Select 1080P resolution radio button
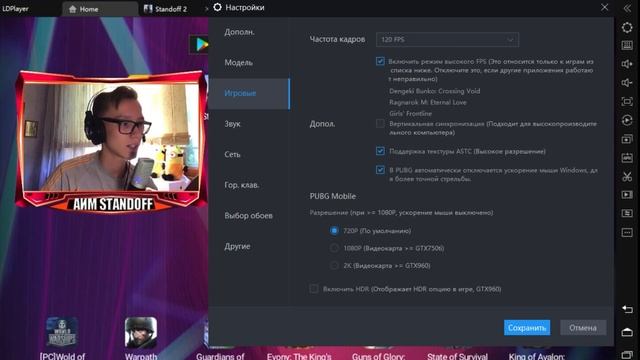This screenshot has height=360, width=640. (x=334, y=248)
